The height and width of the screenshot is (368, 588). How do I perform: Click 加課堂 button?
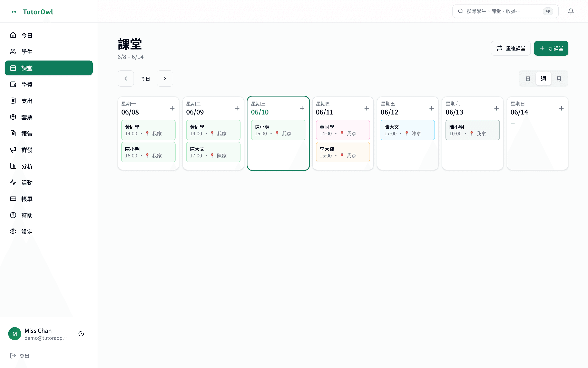551,48
